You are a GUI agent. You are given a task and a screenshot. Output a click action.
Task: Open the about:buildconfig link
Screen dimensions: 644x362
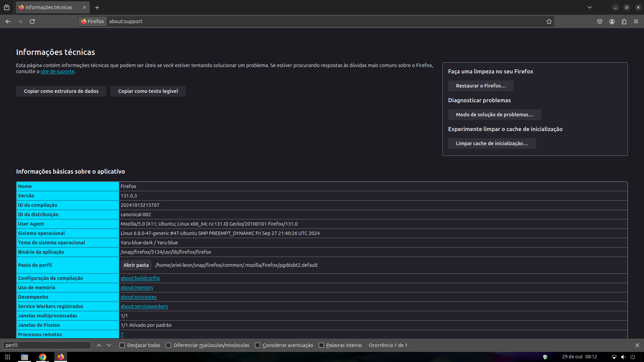tap(140, 278)
